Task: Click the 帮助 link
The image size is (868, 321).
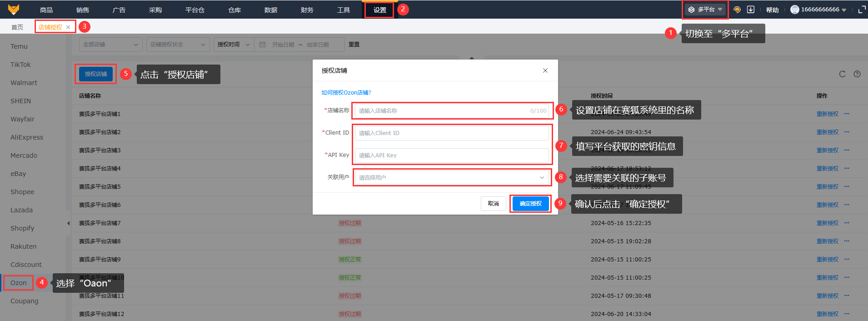Action: 772,10
